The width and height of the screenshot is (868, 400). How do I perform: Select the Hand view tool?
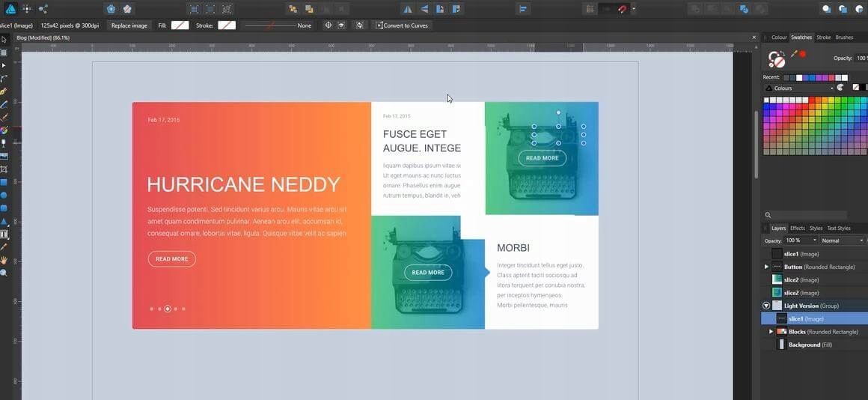point(4,260)
